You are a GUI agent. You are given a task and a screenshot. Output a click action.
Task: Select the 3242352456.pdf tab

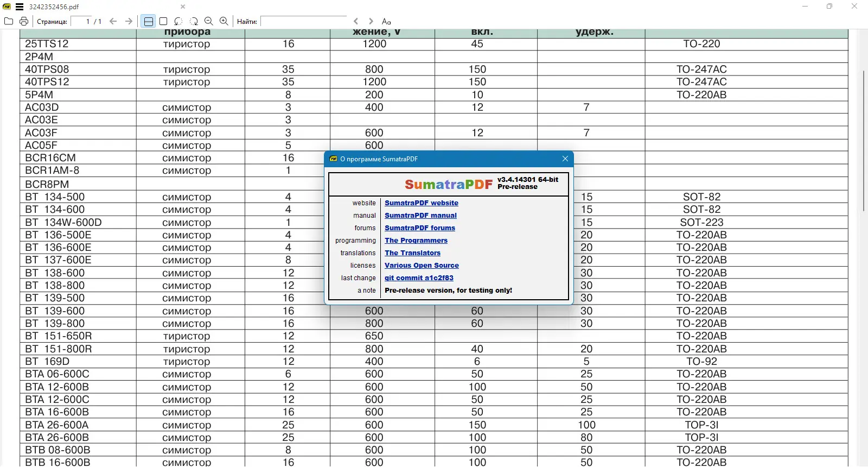pos(54,7)
